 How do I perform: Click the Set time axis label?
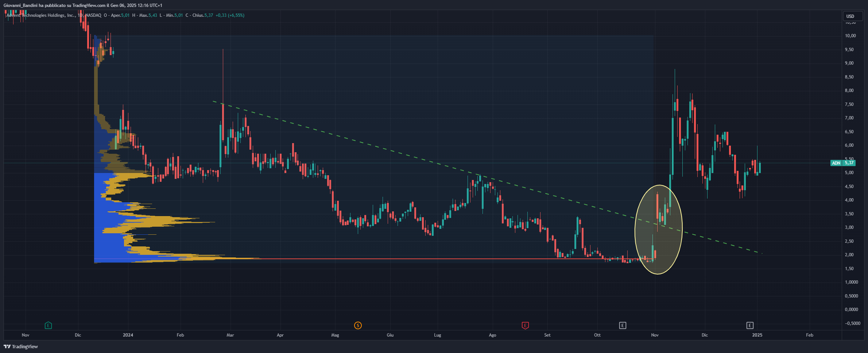tap(547, 335)
